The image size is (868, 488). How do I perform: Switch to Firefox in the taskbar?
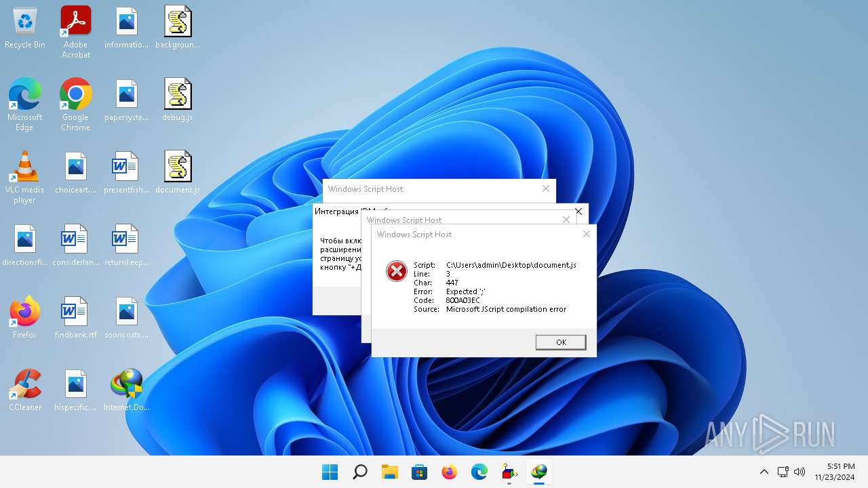pyautogui.click(x=450, y=472)
